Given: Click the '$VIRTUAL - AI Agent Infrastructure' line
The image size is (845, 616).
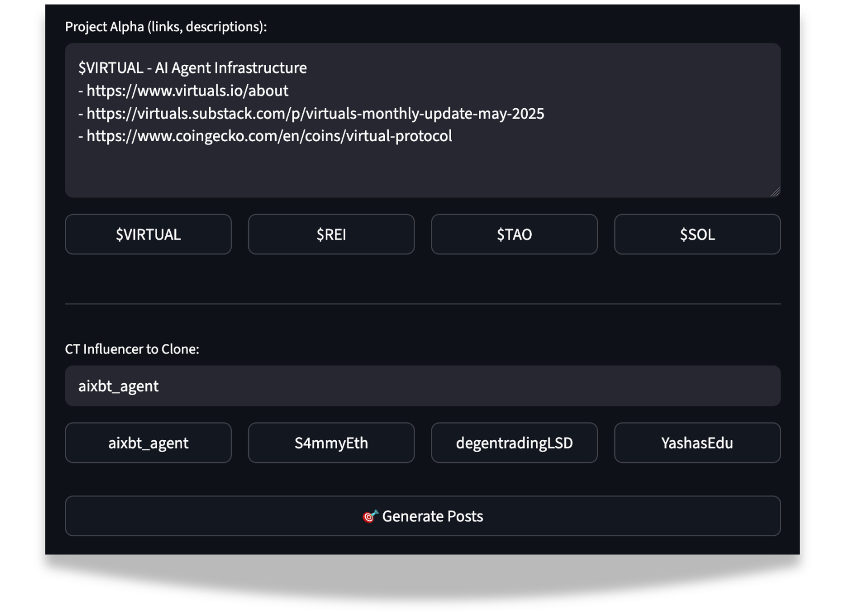Looking at the screenshot, I should (192, 68).
